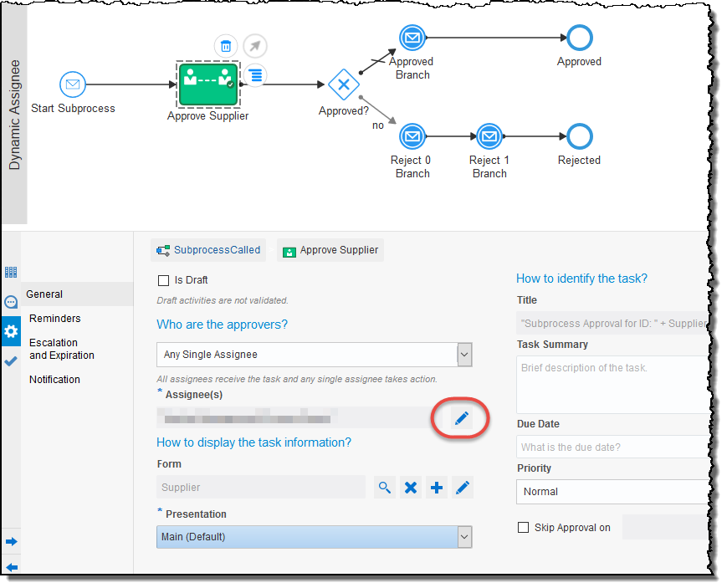This screenshot has width=727, height=588.
Task: Click the Approve Supplier breadcrumb button
Action: pyautogui.click(x=330, y=250)
